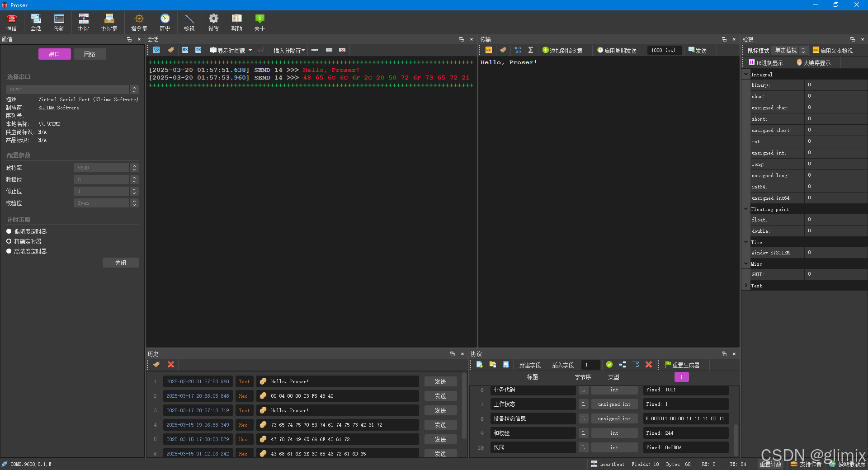
Task: Click the ABC text mode icon in 传输
Action: 489,50
